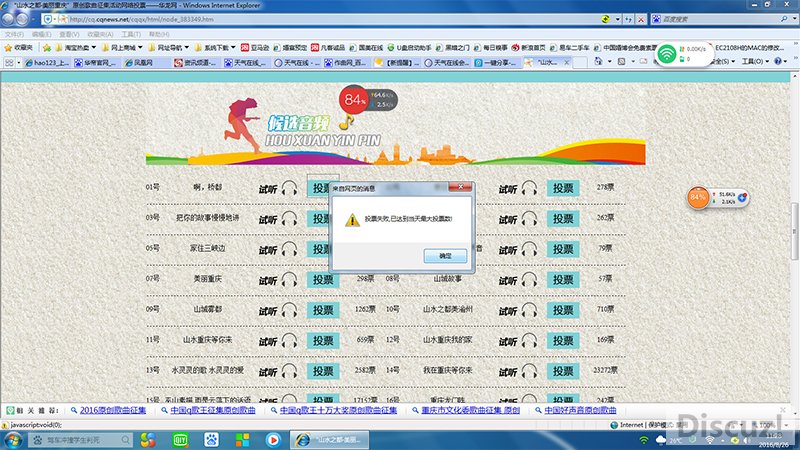Vote 投票 for 水灵灵的歌 水灵灵的暖
This screenshot has height=450, width=800.
(323, 371)
